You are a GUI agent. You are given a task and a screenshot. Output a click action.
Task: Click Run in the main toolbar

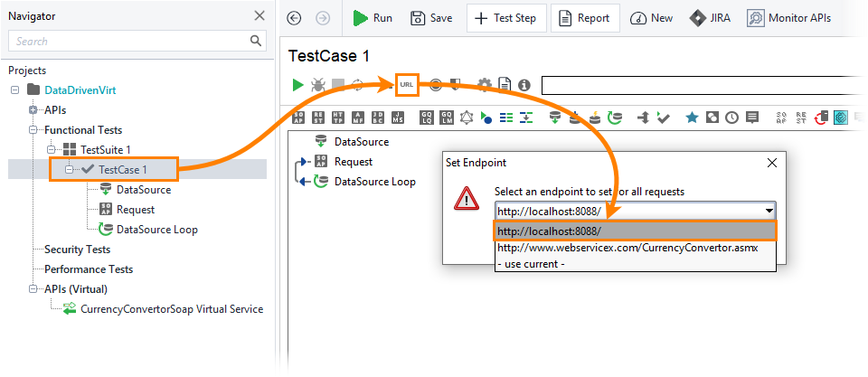coord(373,18)
